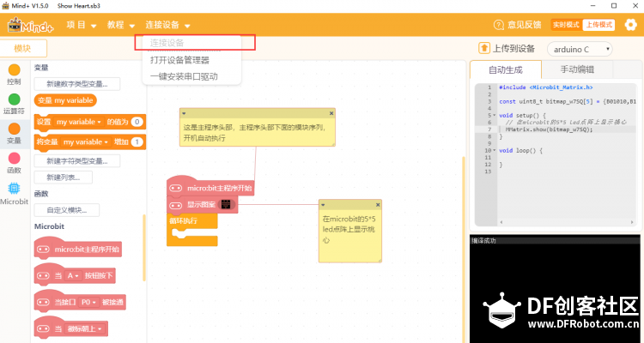Image resolution: width=644 pixels, height=343 pixels.
Task: Click the value 0 field in 设置 block
Action: pyautogui.click(x=137, y=123)
